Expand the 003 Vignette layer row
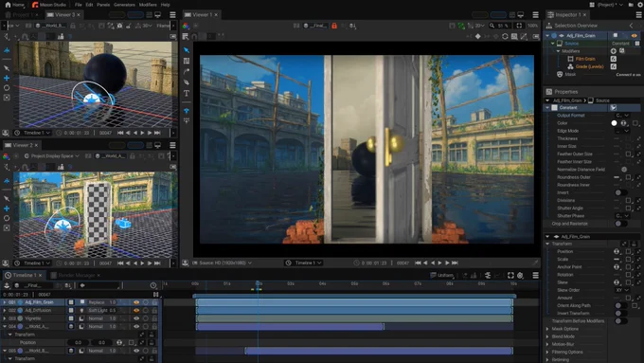The height and width of the screenshot is (363, 644). tap(5, 318)
